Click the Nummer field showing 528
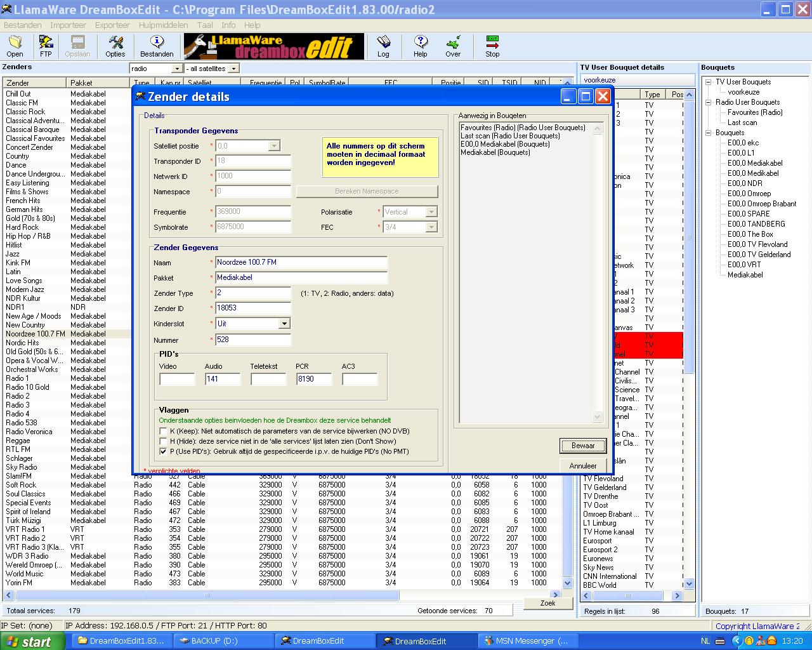Screen dimensions: 812x650 pos(253,340)
